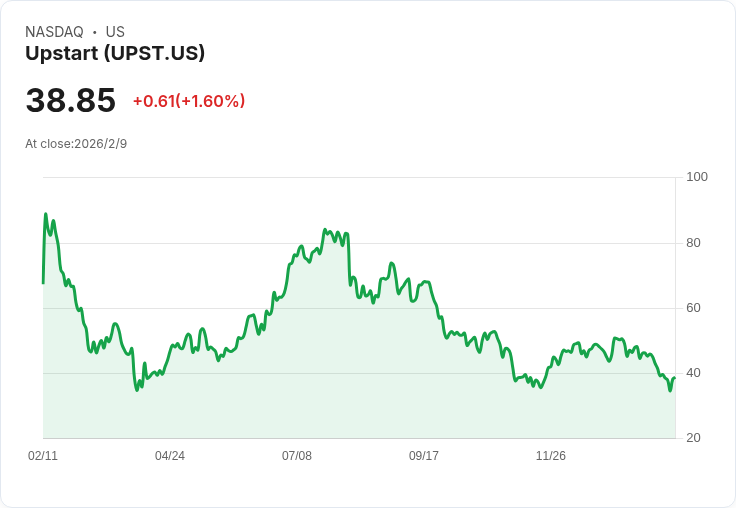Select the 60 price axis label
The image size is (736, 508).
(x=694, y=308)
